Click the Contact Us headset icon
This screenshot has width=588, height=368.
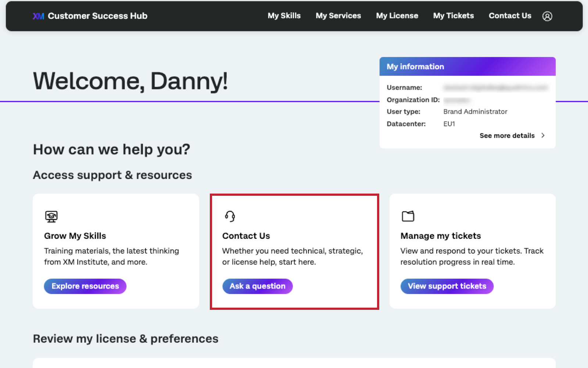pos(230,216)
